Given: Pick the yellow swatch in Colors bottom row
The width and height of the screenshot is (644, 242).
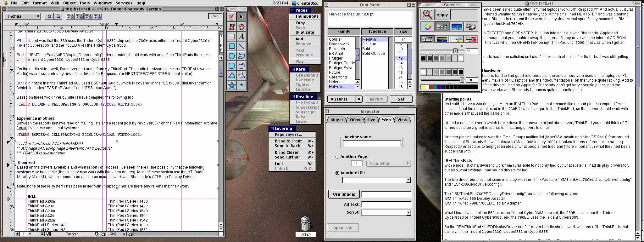Looking at the screenshot, I should tap(423, 87).
